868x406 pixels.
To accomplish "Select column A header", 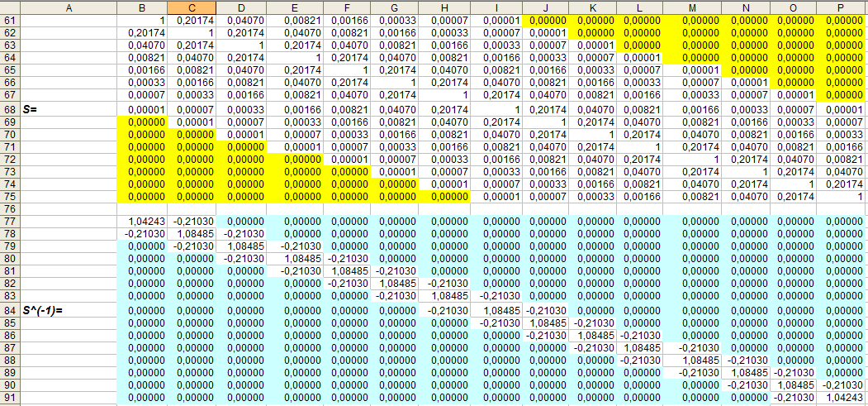I will 69,7.
